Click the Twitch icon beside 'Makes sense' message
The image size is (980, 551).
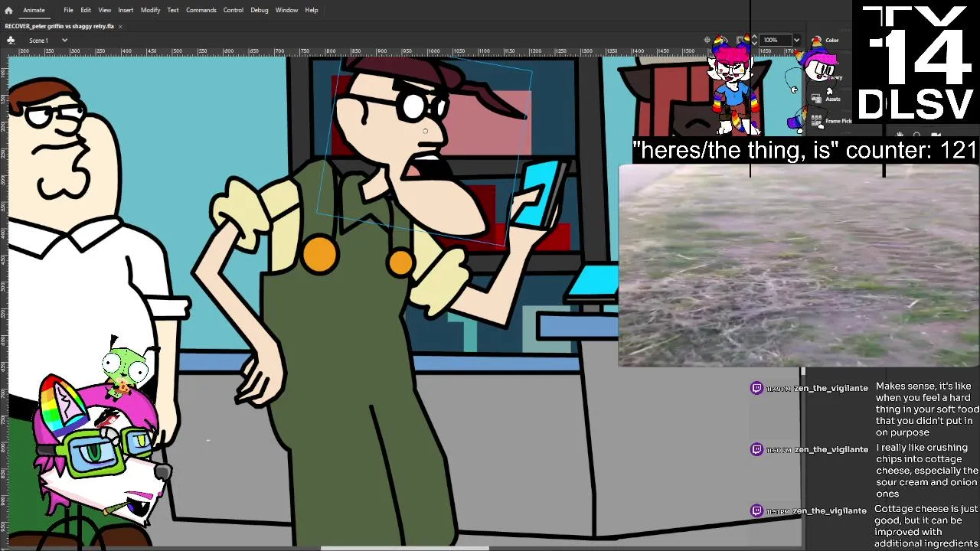756,388
